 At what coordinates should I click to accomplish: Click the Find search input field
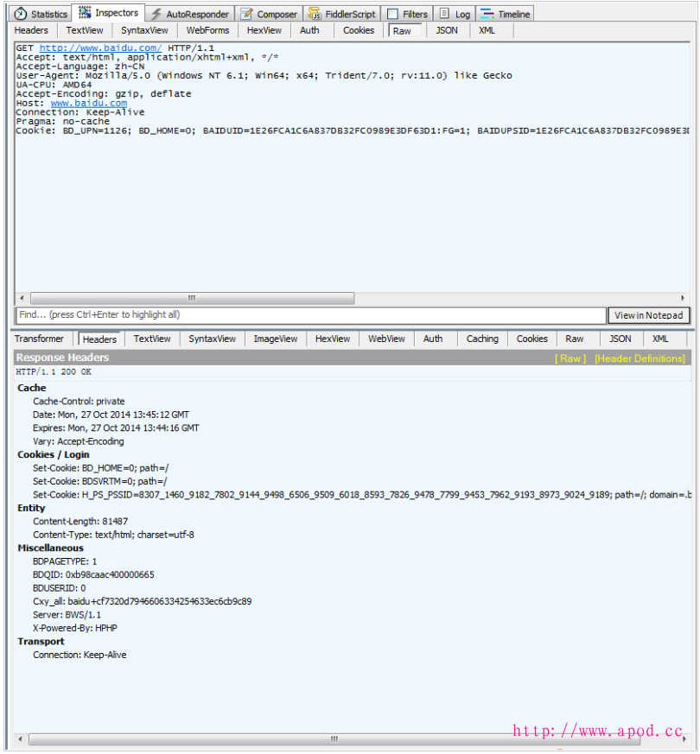pos(311,315)
